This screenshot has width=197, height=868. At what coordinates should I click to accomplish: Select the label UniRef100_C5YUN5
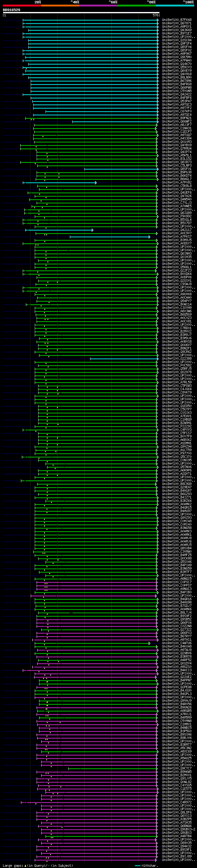[x=177, y=91]
